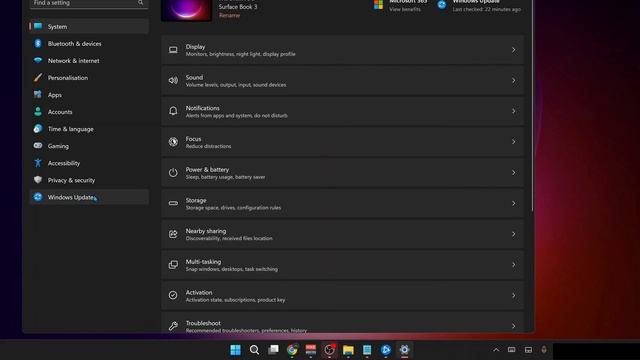Select Personalisation in the sidebar
Image resolution: width=640 pixels, height=360 pixels.
89,78
